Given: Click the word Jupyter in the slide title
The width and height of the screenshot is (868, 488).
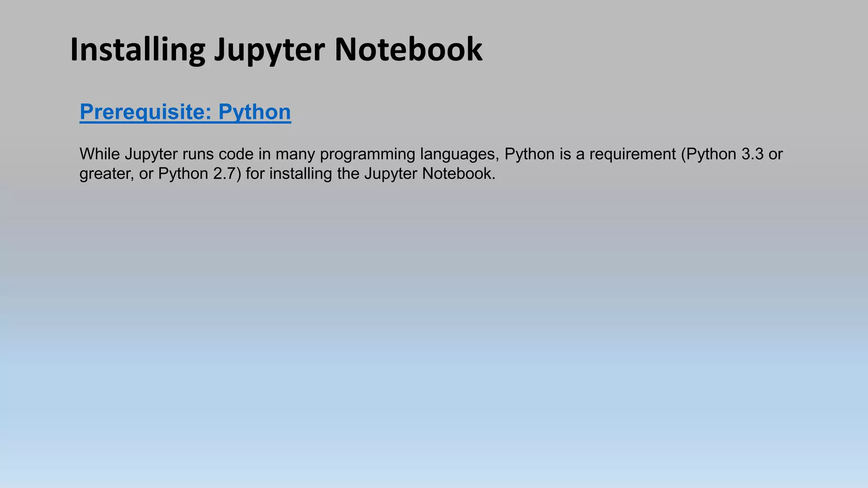Looking at the screenshot, I should coord(269,50).
